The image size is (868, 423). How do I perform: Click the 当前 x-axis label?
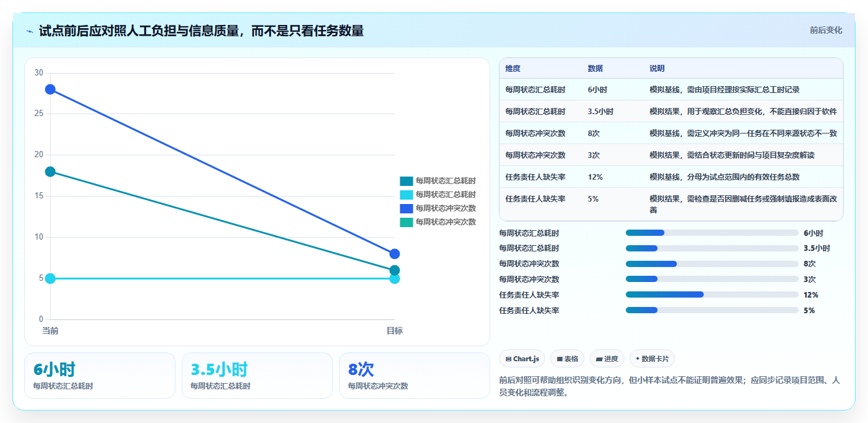(x=51, y=331)
